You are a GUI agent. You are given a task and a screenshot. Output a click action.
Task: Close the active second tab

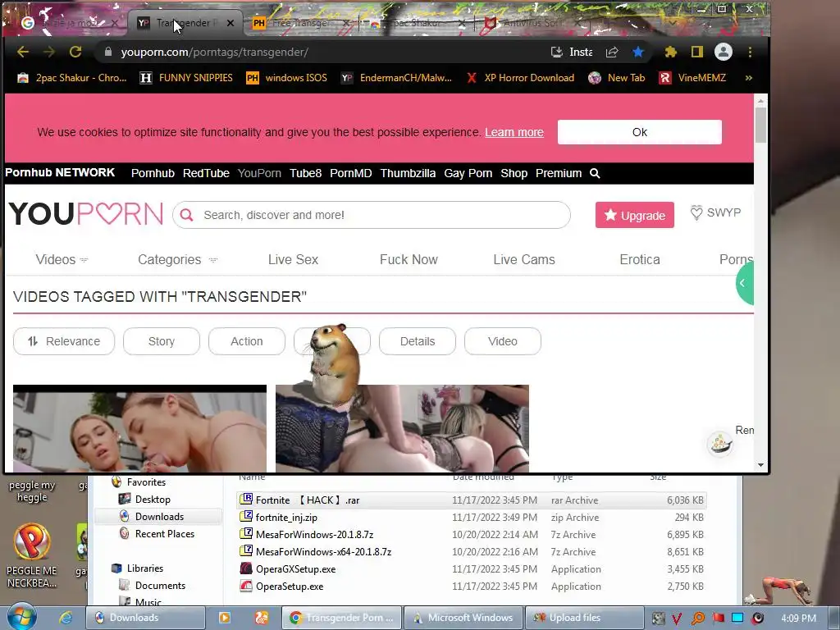[230, 23]
